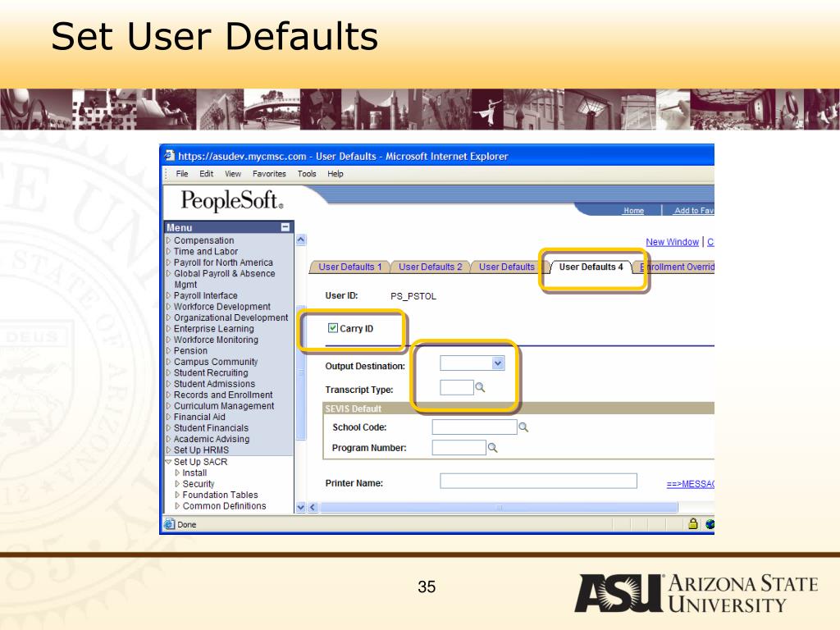This screenshot has height=630, width=840.
Task: Open Campus Community menu link
Action: coord(216,362)
